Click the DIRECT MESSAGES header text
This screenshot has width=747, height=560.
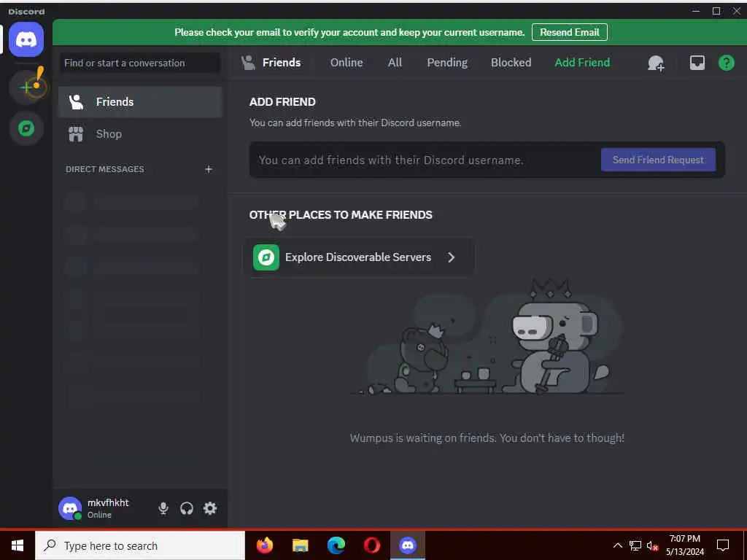point(105,169)
